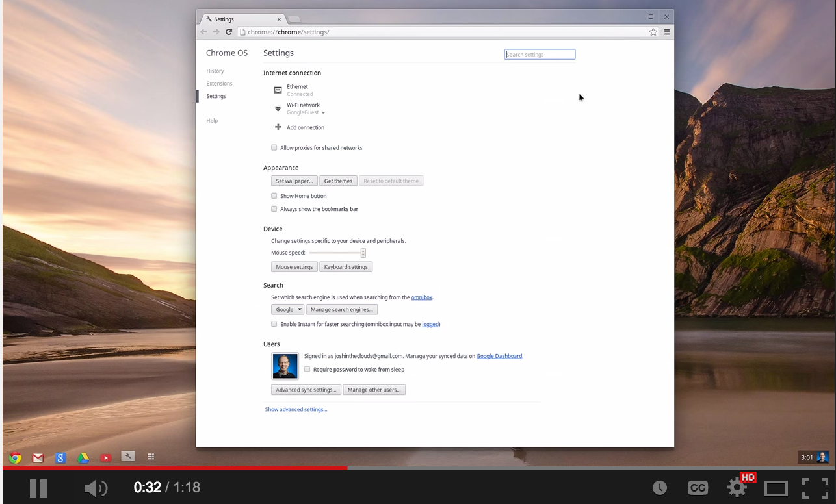The width and height of the screenshot is (836, 504).
Task: Check Require password to wake from sleep
Action: [x=307, y=369]
